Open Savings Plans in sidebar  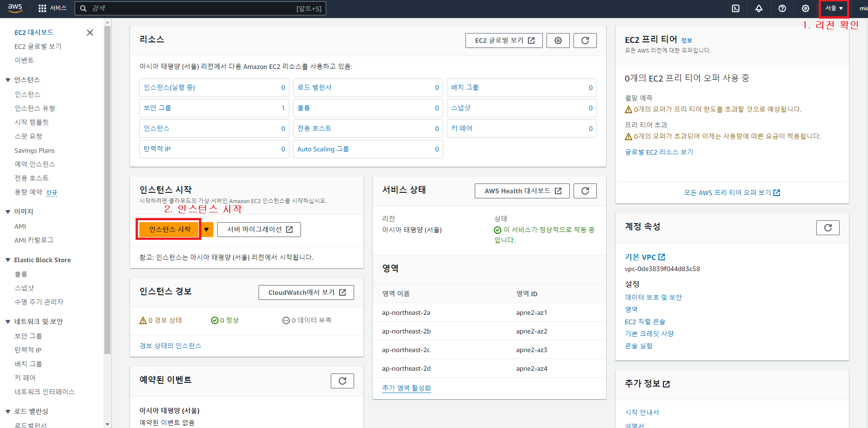pyautogui.click(x=34, y=150)
